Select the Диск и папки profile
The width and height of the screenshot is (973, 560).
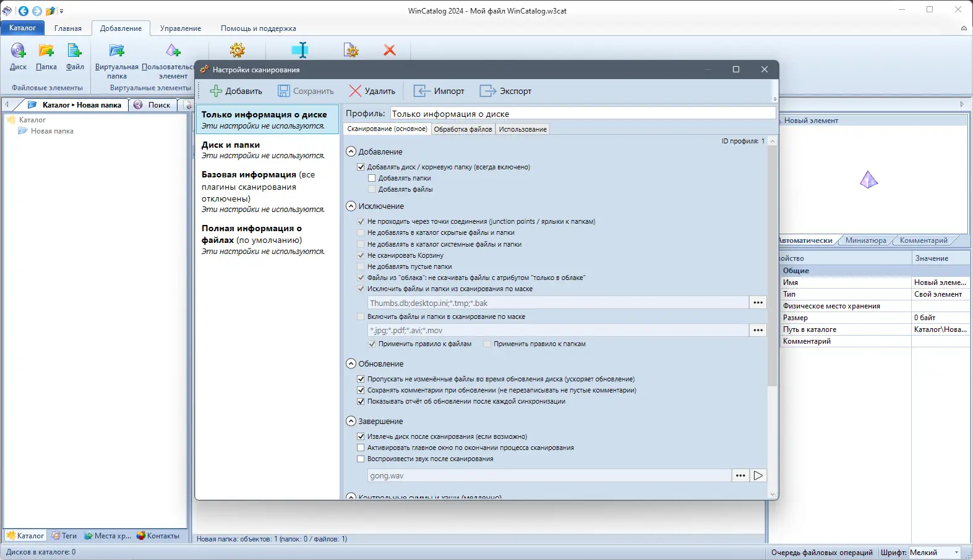(x=267, y=150)
